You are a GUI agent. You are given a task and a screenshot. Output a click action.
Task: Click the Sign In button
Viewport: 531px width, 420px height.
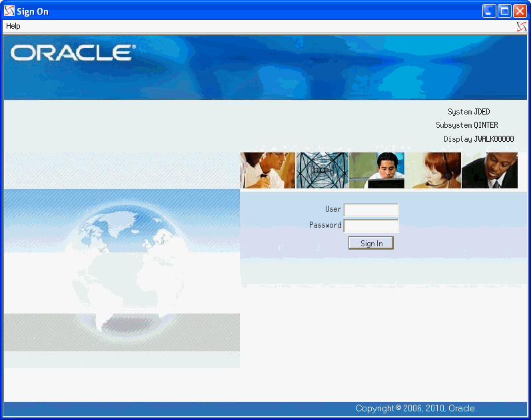pos(371,243)
